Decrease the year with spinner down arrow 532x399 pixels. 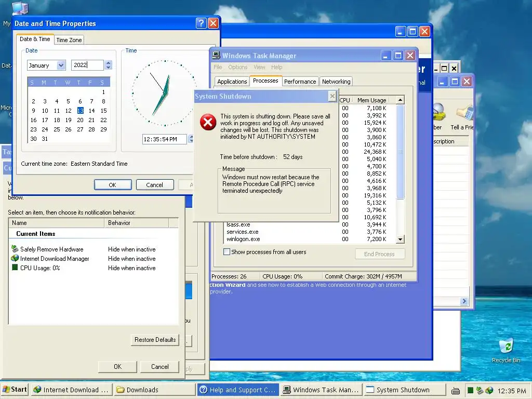[x=108, y=67]
